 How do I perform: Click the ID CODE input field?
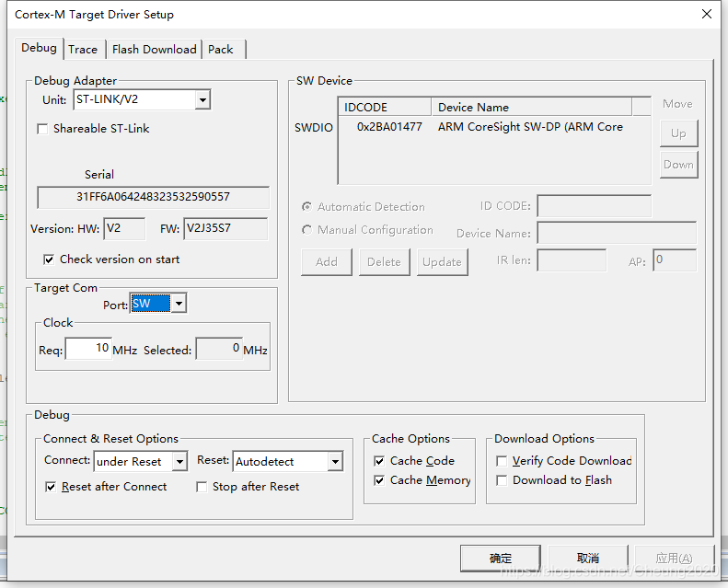click(x=595, y=205)
